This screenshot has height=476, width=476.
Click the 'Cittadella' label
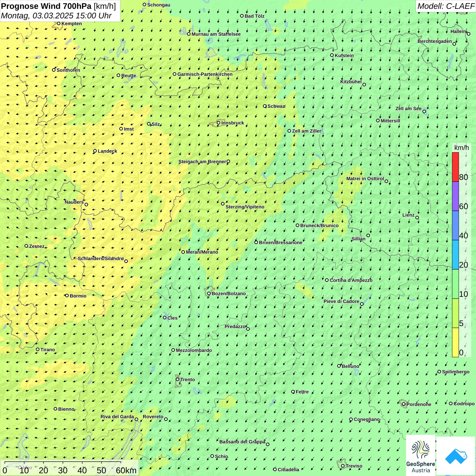click(288, 470)
